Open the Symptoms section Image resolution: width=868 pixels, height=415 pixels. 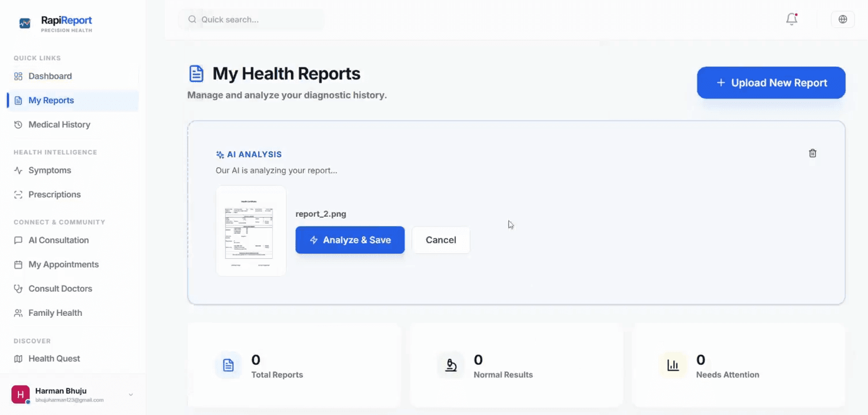click(73, 171)
